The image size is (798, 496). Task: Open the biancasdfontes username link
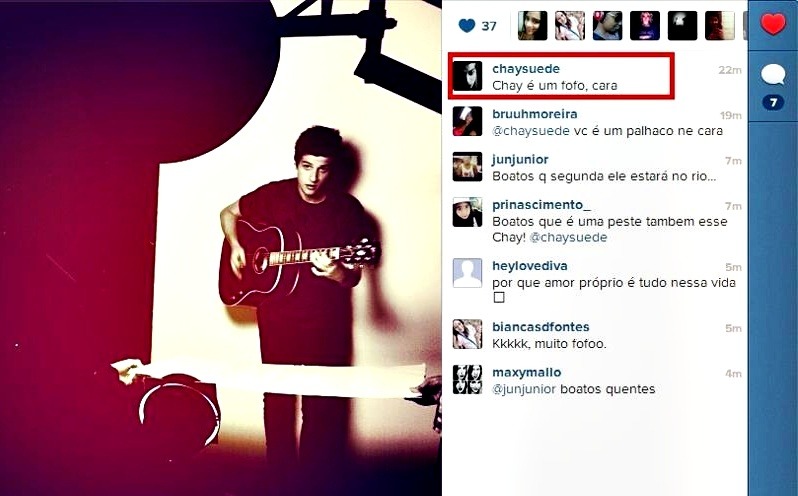[x=540, y=327]
